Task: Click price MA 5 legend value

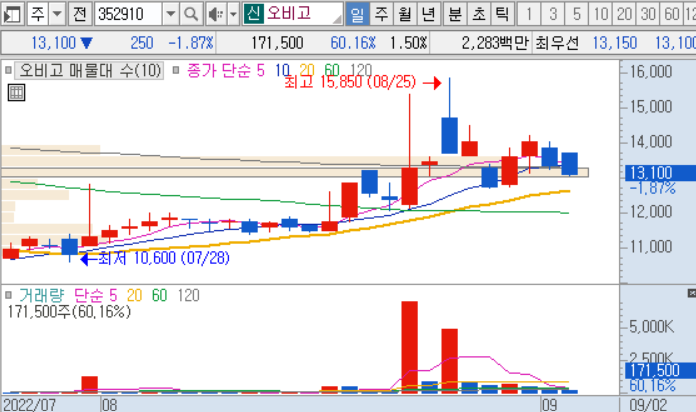Action: click(x=261, y=70)
